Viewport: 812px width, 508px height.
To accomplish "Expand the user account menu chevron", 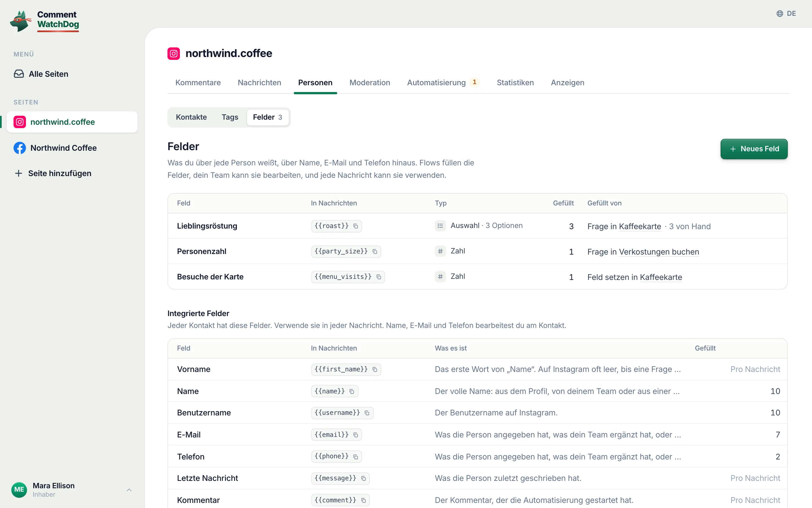I will [129, 490].
